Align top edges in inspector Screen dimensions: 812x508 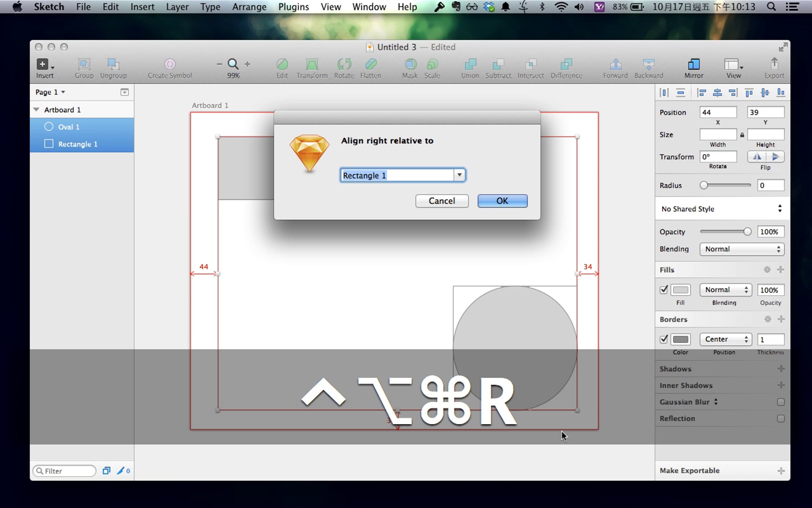(x=749, y=92)
